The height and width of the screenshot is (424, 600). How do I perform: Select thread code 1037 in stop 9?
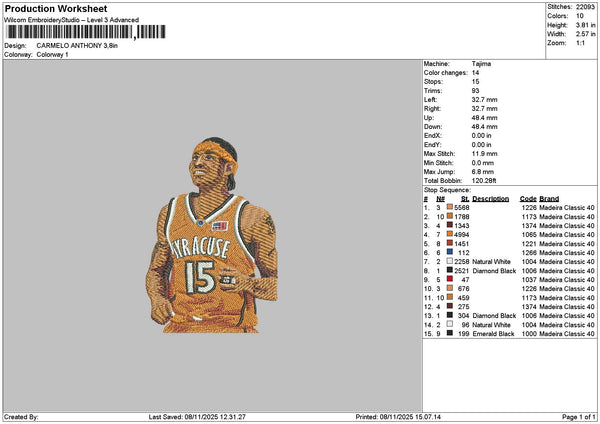click(529, 280)
